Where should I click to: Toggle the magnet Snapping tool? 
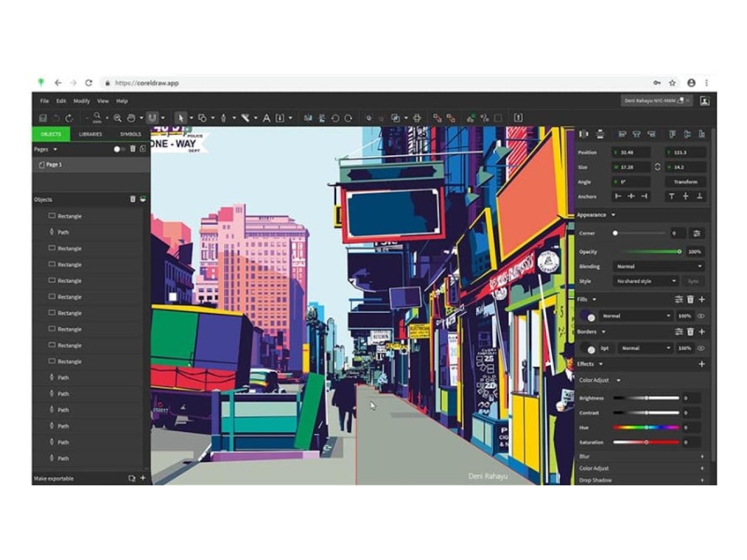point(152,118)
